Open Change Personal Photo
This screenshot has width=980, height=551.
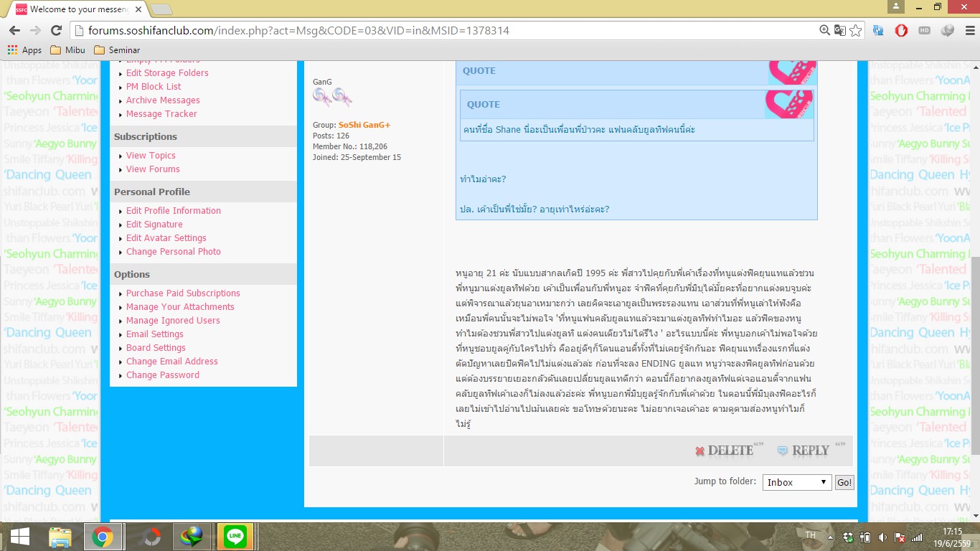[x=174, y=252]
